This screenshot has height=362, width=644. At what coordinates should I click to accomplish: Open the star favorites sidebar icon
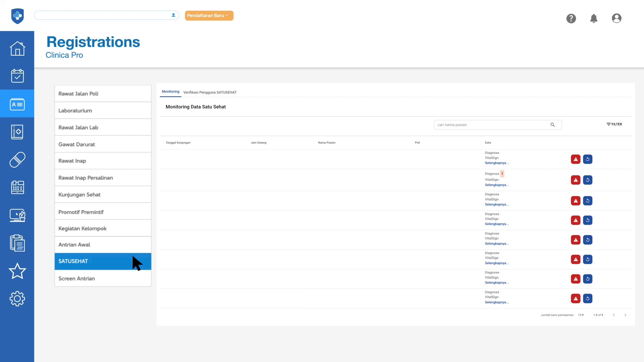click(x=17, y=271)
